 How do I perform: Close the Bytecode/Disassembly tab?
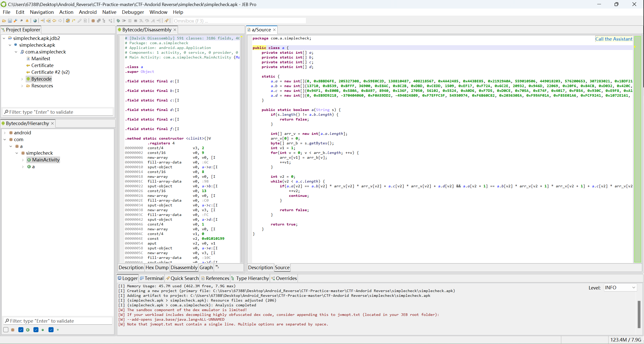pyautogui.click(x=175, y=30)
